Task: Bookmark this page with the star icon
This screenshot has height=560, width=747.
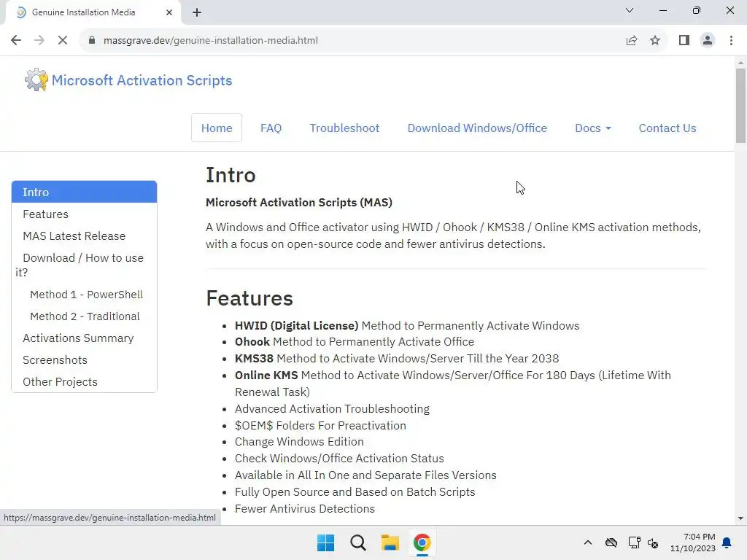Action: coord(655,41)
